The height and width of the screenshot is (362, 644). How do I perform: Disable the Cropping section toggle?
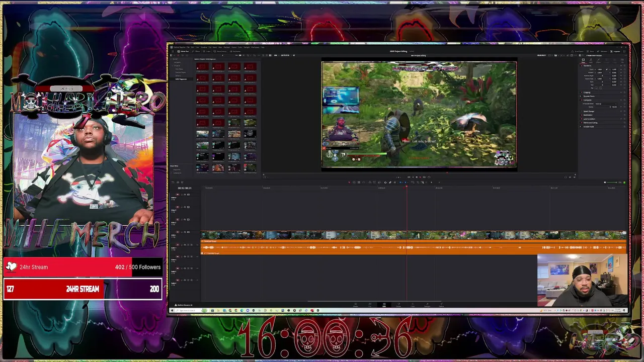pyautogui.click(x=582, y=93)
